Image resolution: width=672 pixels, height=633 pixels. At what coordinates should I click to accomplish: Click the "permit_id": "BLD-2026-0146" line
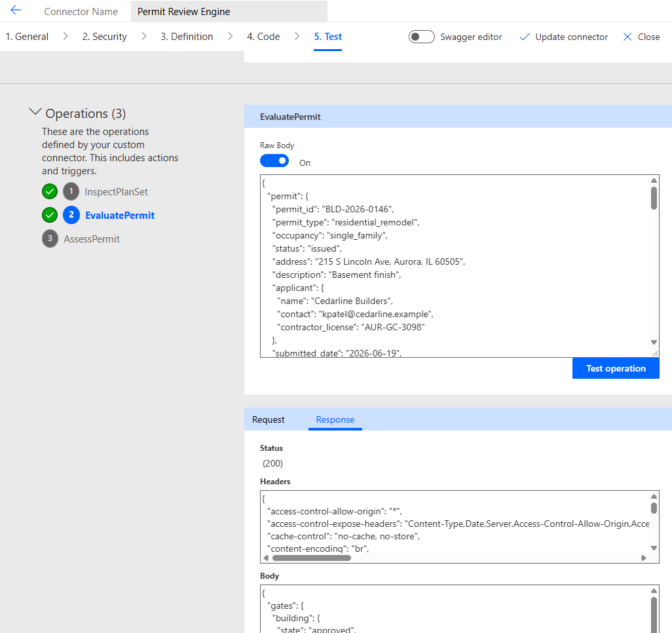[333, 209]
